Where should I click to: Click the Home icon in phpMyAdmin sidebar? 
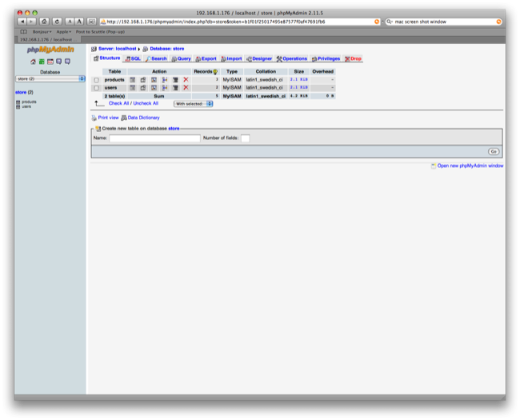[x=33, y=62]
